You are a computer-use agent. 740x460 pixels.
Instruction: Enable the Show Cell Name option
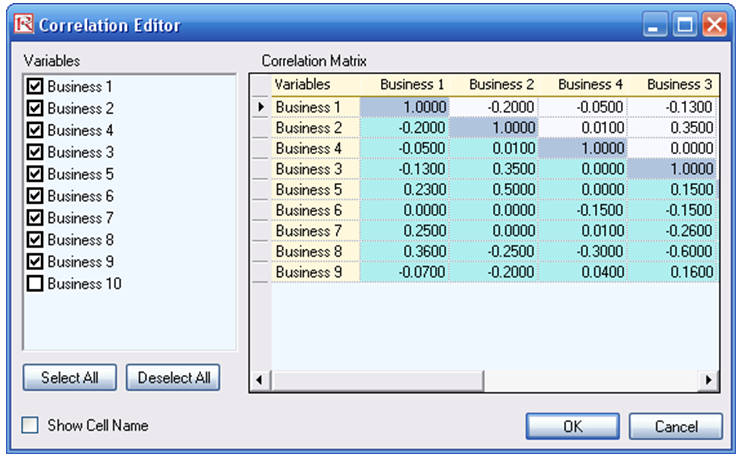[30, 425]
